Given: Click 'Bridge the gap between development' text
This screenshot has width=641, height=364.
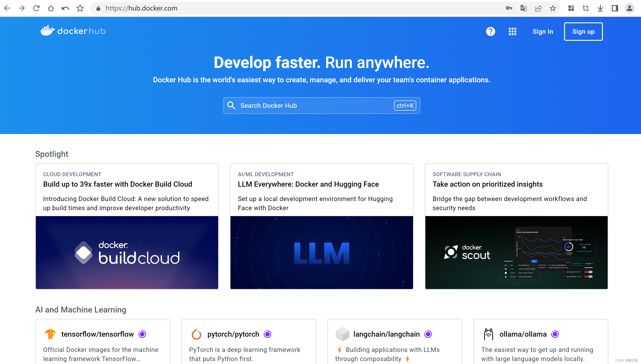Looking at the screenshot, I should pos(510,203).
